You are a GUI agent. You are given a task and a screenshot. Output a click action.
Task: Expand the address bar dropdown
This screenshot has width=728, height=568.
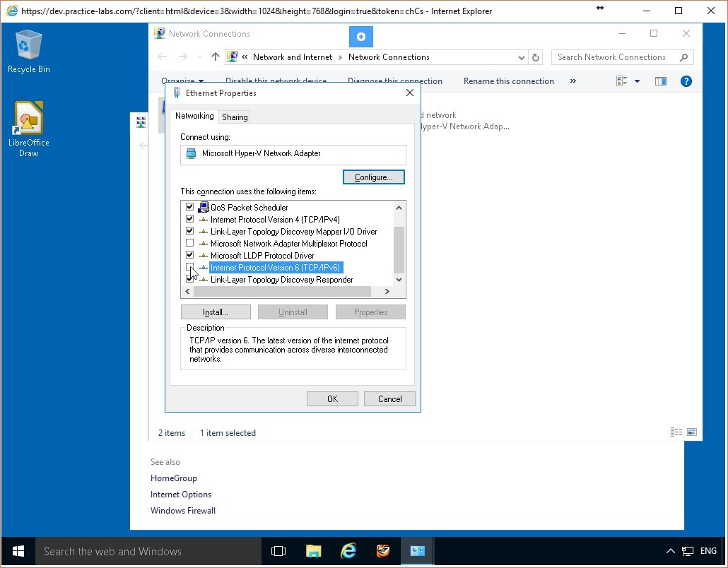[521, 57]
